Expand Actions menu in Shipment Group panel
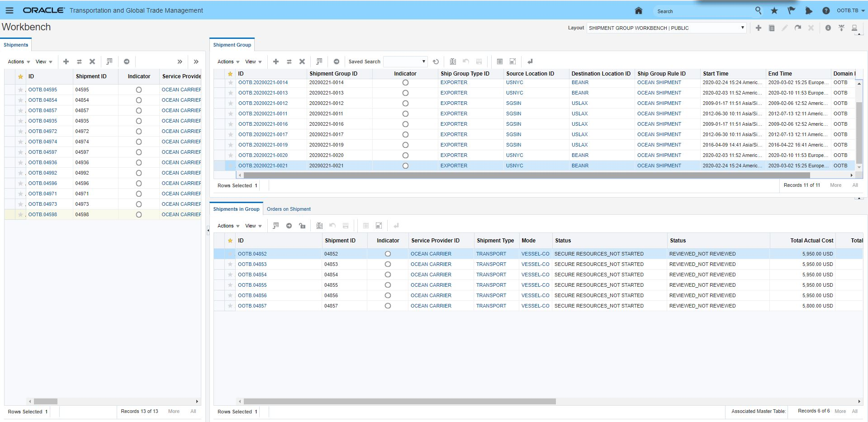Screen dimensions: 868x422 (x=228, y=62)
